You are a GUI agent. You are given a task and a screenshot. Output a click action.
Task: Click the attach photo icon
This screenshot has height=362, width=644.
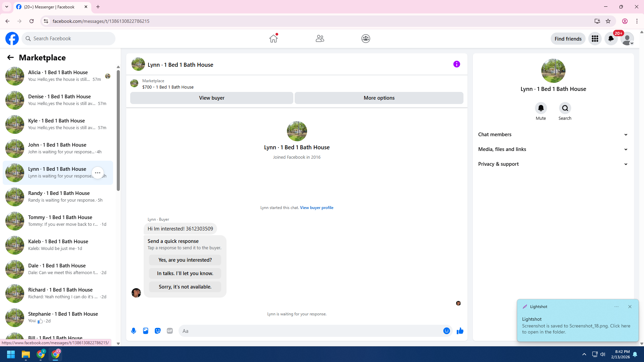pyautogui.click(x=146, y=331)
